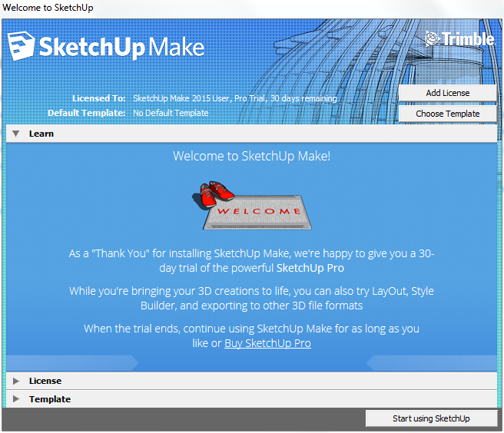This screenshot has width=504, height=433.
Task: Click the bold "SketchUp Pro" trial text
Action: tap(310, 268)
